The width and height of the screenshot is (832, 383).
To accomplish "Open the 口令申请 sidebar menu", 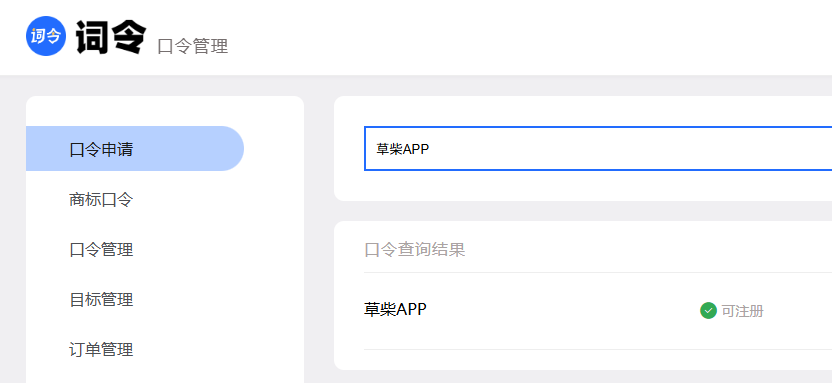I will tap(135, 149).
